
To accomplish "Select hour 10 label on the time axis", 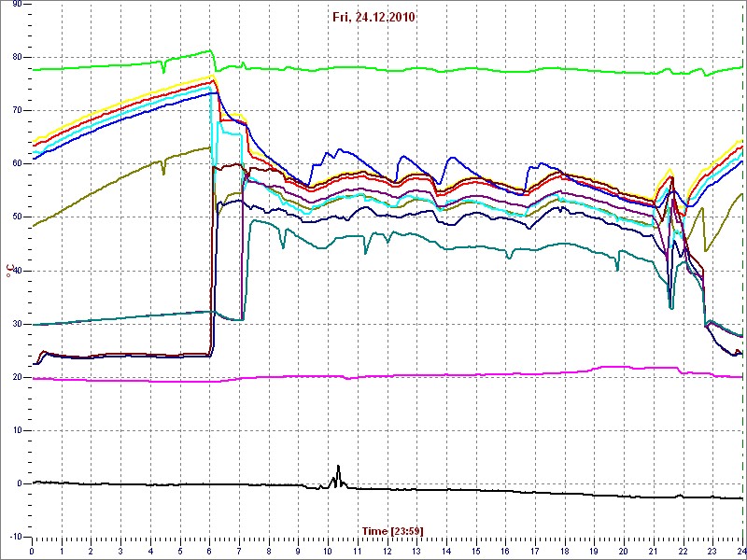I will (x=328, y=551).
